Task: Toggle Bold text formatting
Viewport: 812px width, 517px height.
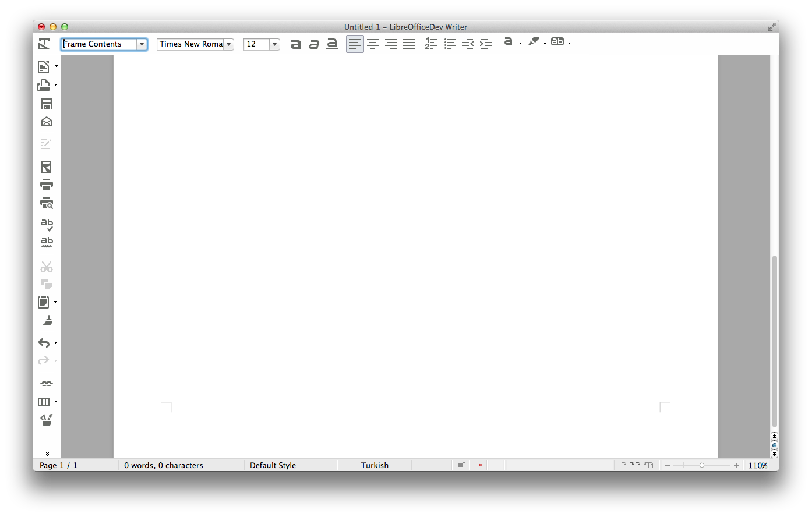Action: 296,44
